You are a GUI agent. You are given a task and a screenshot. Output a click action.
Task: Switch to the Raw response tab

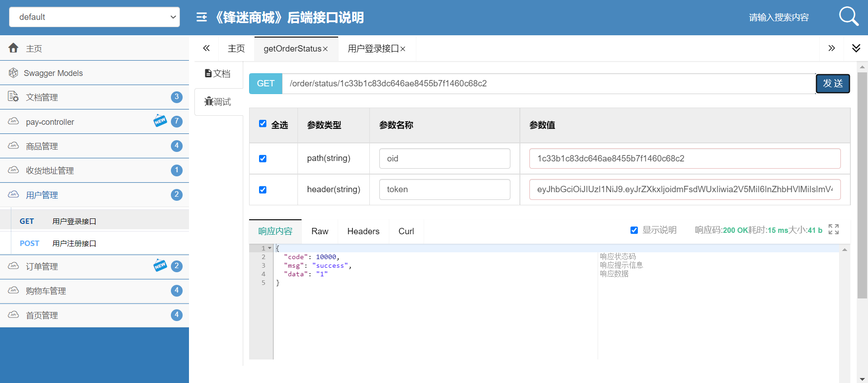[320, 231]
